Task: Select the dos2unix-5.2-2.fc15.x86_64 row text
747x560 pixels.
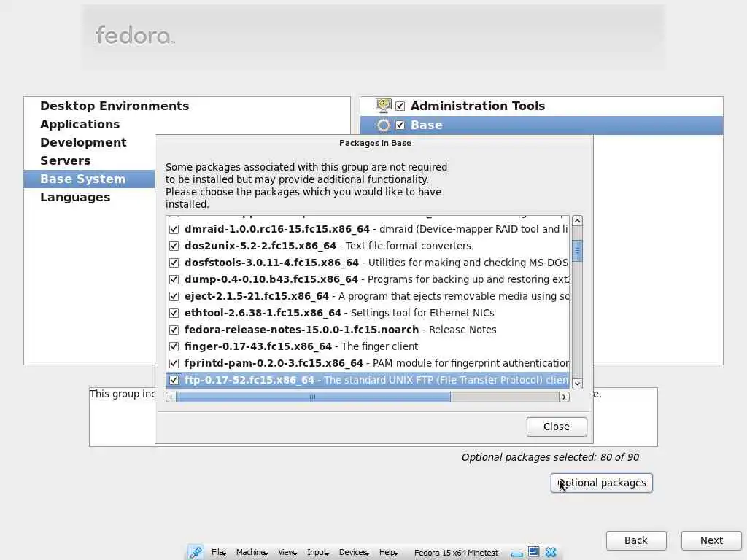Action: click(260, 246)
